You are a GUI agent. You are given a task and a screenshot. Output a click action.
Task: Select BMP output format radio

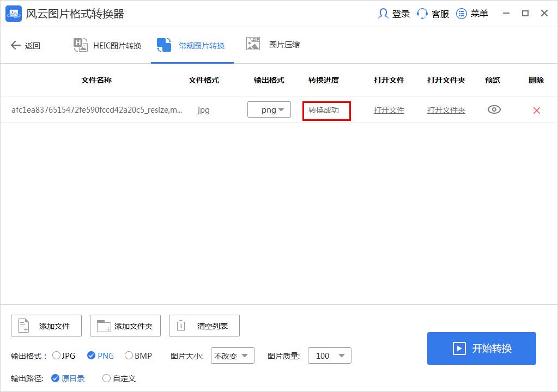tap(128, 356)
